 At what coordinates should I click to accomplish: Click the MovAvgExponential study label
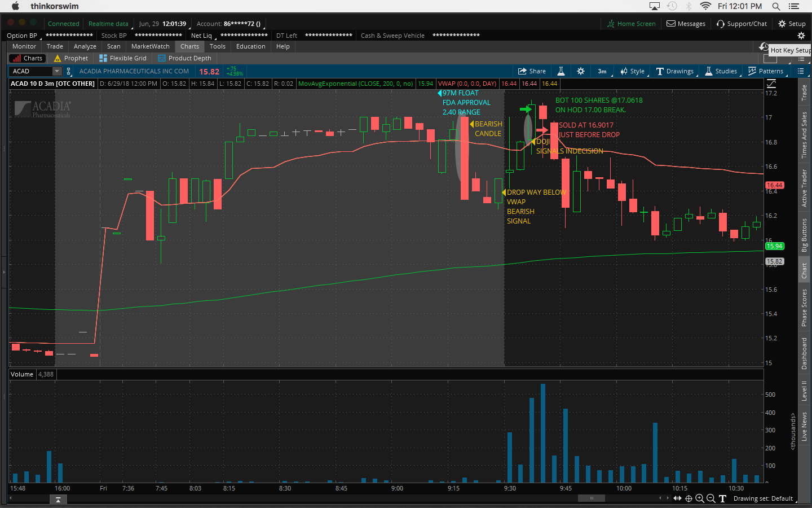[x=355, y=84]
